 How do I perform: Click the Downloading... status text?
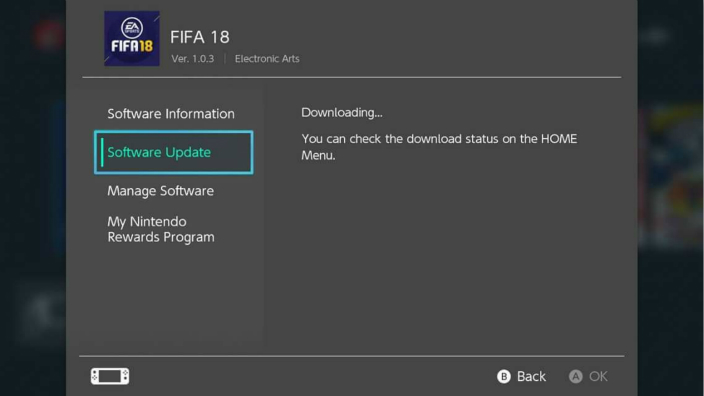pos(342,113)
